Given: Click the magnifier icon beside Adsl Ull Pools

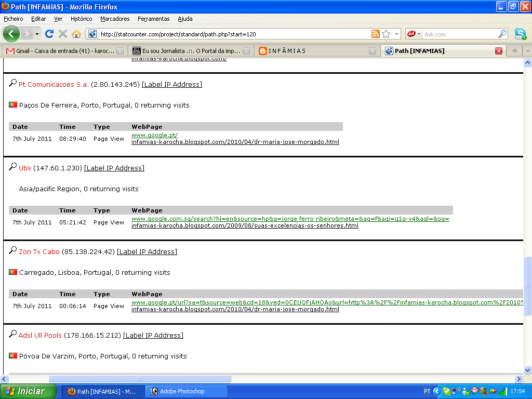Looking at the screenshot, I should [12, 334].
